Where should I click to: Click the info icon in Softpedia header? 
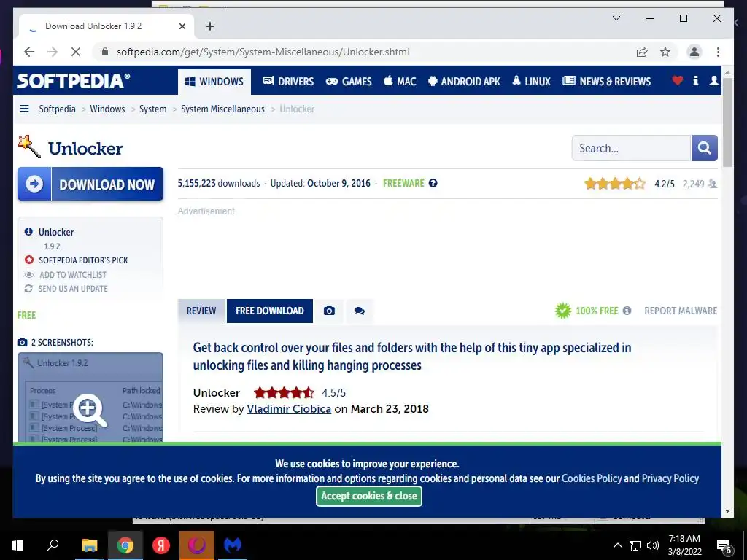695,81
